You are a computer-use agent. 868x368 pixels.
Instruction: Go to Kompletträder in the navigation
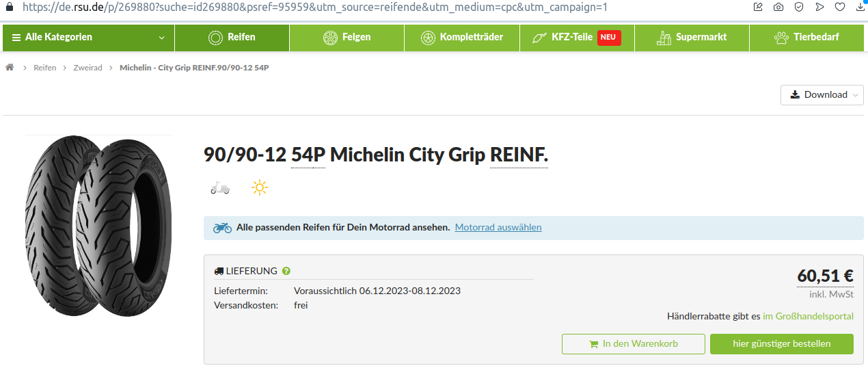(x=461, y=38)
